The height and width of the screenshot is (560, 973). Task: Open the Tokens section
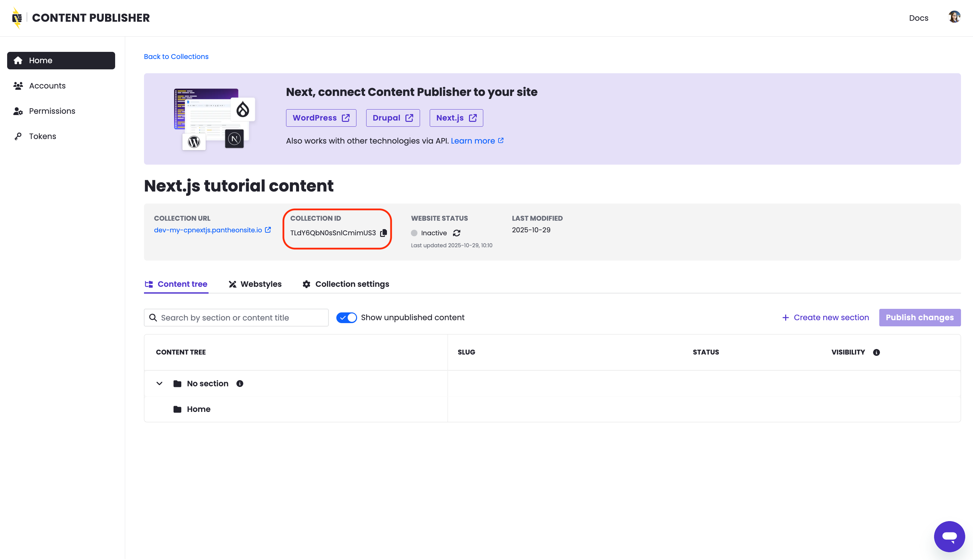point(42,136)
